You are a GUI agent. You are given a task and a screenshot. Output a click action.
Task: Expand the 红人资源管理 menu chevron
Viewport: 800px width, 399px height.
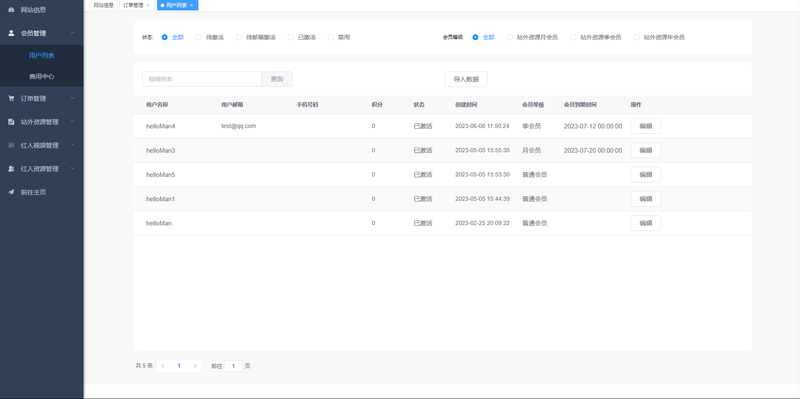73,168
